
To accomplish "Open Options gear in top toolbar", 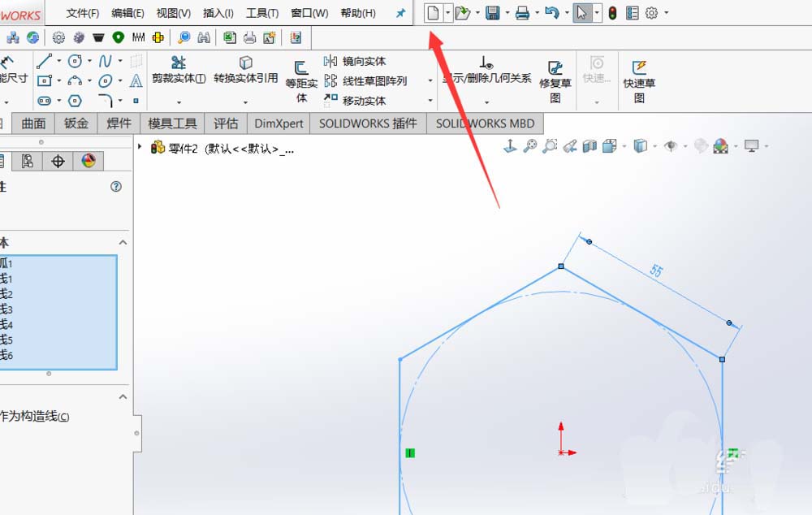I will click(651, 13).
